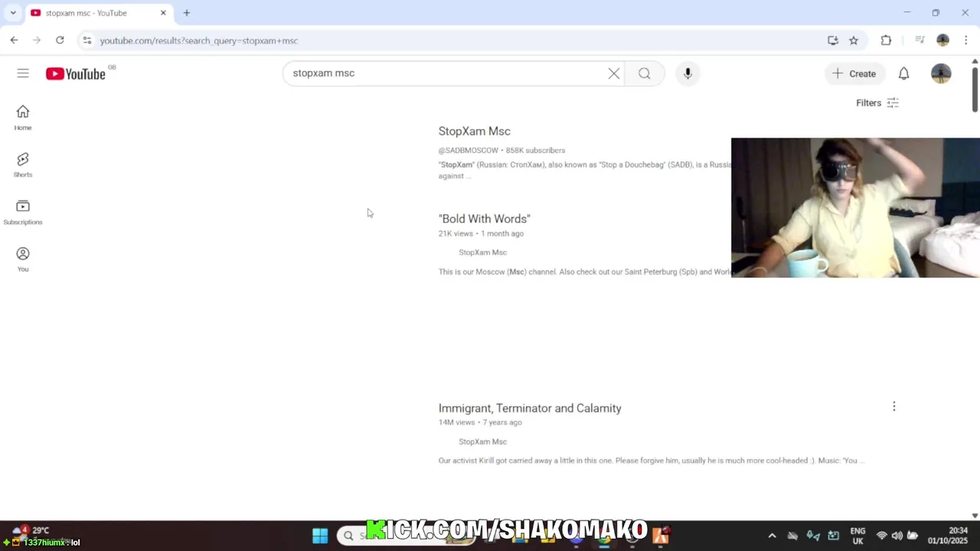Open the Wi-Fi network tray icon
Screen dimensions: 980x551
click(x=882, y=536)
